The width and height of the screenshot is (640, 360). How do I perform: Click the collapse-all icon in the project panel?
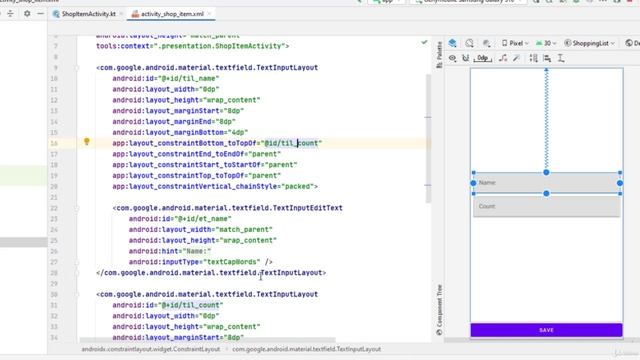tap(10, 13)
